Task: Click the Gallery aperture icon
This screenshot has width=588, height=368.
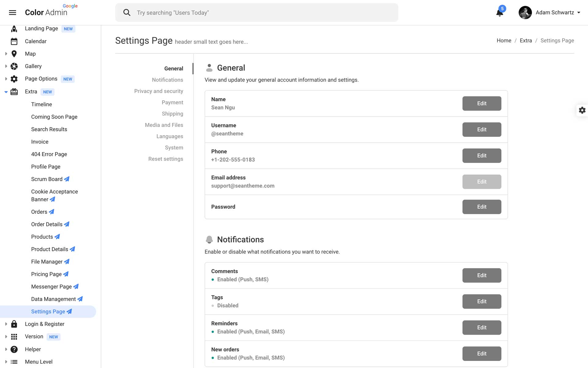Action: pyautogui.click(x=14, y=66)
